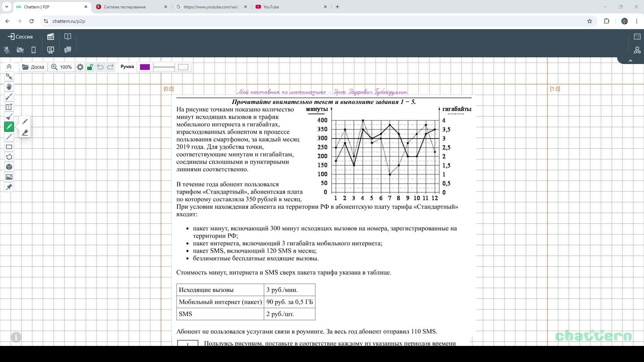Toggle the disabled camera
This screenshot has height=362, width=644.
pyautogui.click(x=20, y=50)
